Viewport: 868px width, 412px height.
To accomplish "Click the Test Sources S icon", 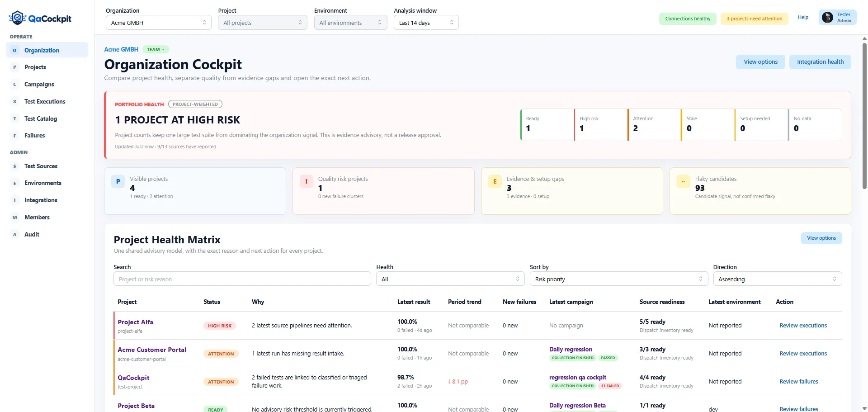I will pos(14,166).
